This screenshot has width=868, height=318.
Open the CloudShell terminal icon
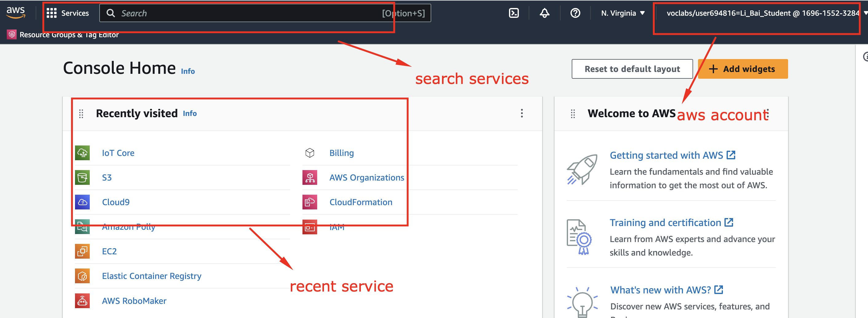[514, 13]
